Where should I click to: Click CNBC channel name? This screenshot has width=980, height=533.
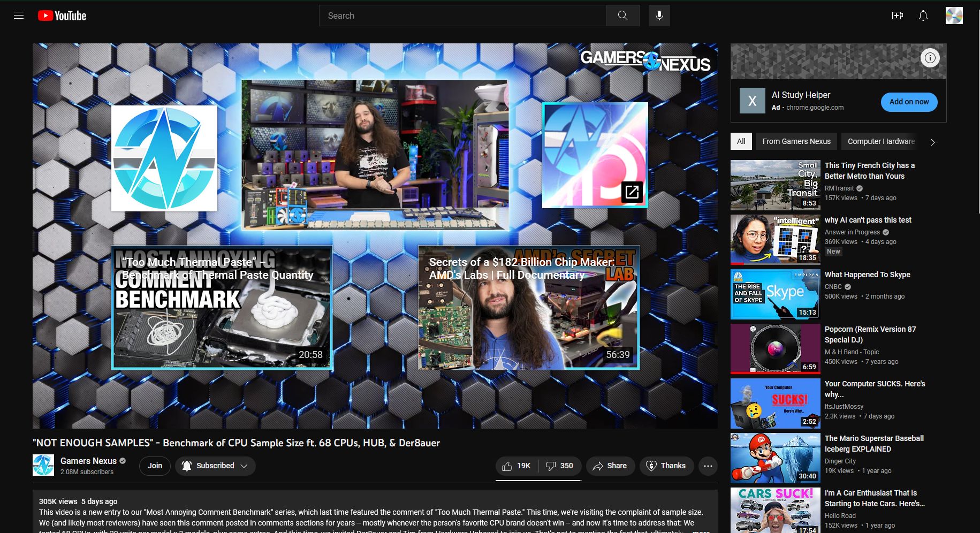pyautogui.click(x=833, y=287)
